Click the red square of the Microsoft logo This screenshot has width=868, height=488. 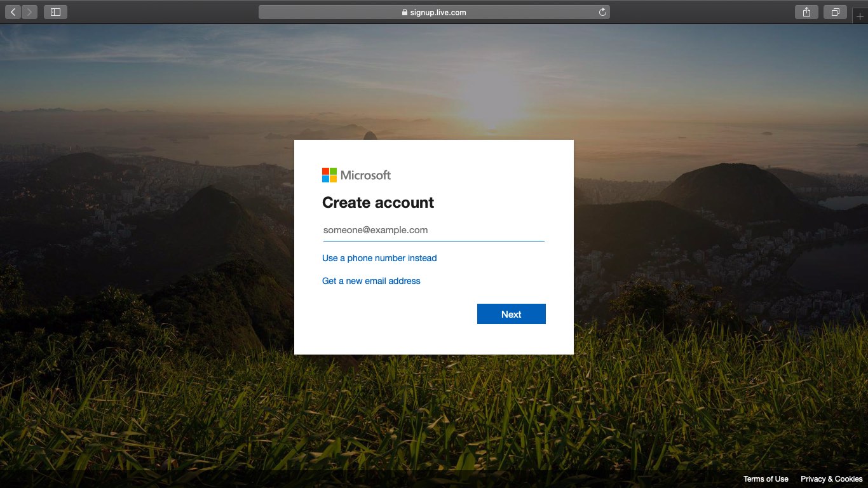tap(325, 171)
